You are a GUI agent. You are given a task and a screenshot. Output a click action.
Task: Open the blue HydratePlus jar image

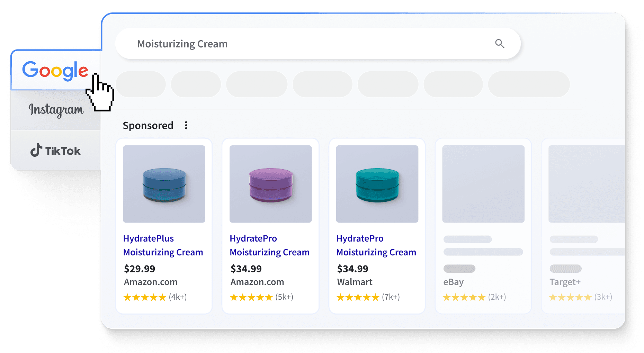[164, 184]
